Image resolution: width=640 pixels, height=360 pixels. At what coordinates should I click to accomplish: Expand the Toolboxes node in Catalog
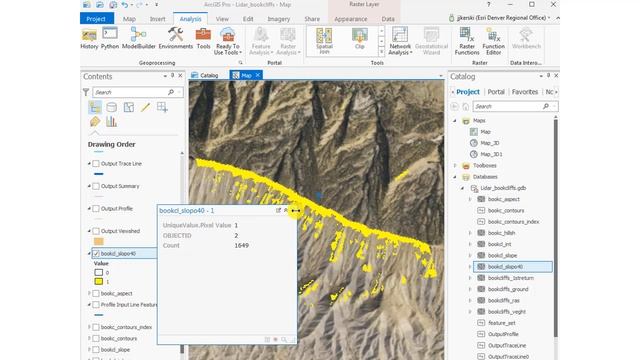click(x=455, y=166)
